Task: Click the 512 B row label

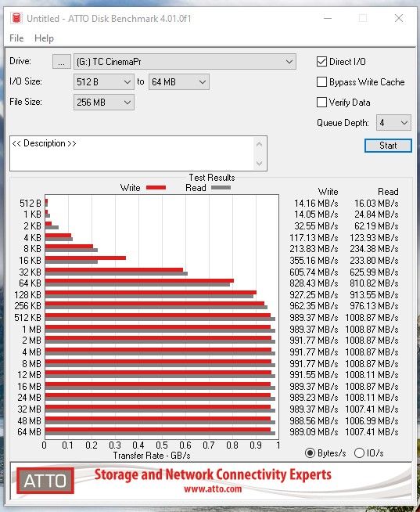Action: 31,203
